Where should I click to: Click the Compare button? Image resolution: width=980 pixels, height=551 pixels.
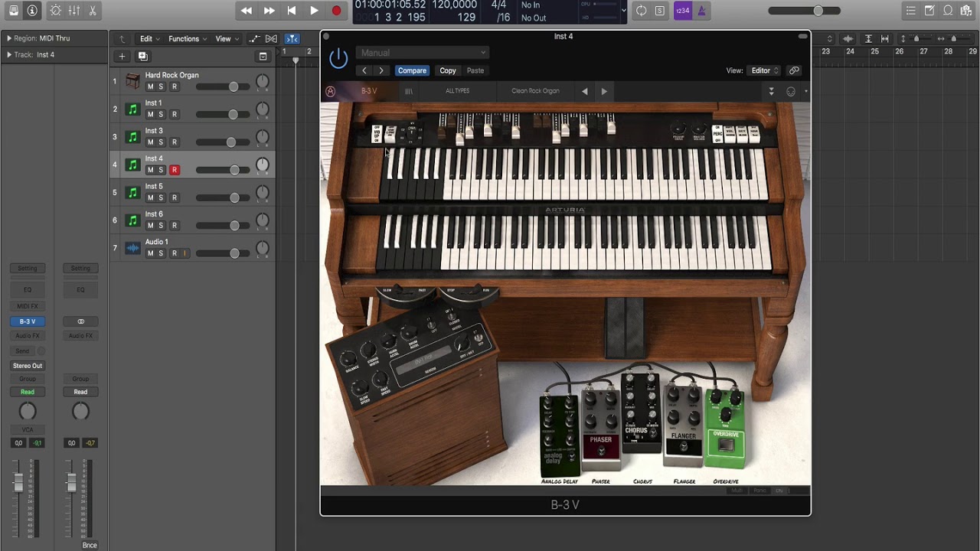pos(412,70)
